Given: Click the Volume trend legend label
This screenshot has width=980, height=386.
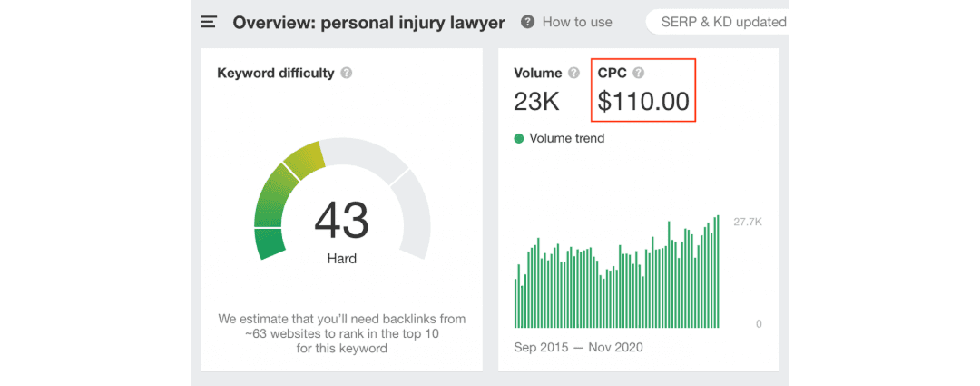Looking at the screenshot, I should click(x=566, y=139).
